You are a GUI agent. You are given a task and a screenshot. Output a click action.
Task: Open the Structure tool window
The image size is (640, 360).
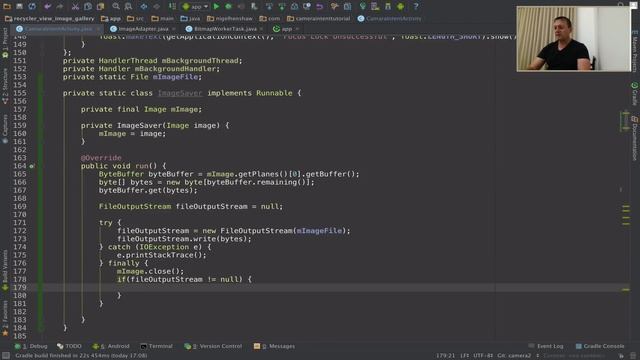pos(5,86)
